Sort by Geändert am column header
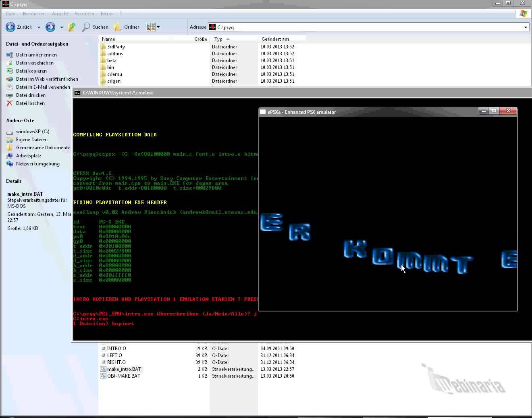 click(x=275, y=39)
